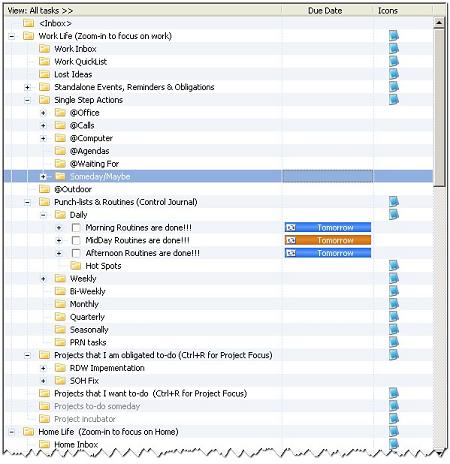
Task: Click the scrollbar up arrow
Action: [439, 23]
